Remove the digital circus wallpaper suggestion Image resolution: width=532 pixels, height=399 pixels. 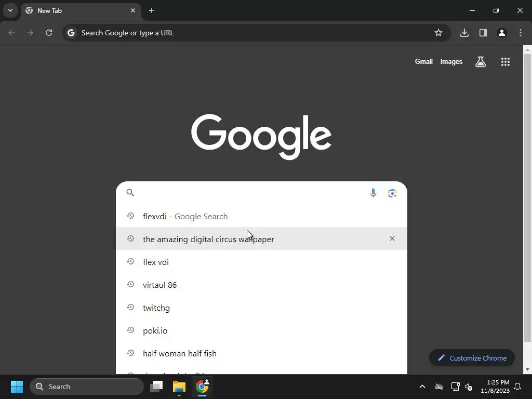[392, 238]
